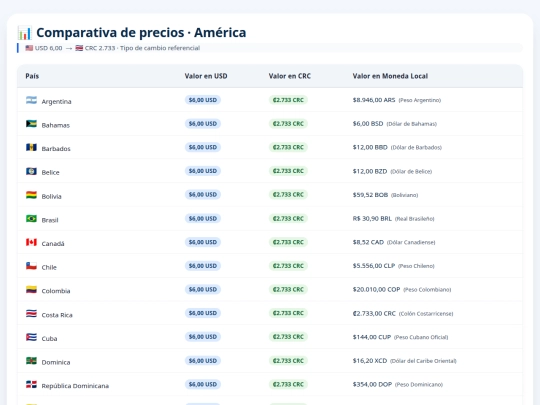540x405 pixels.
Task: Click the ₡2.733 CRC badge in Chile row
Action: (x=288, y=266)
